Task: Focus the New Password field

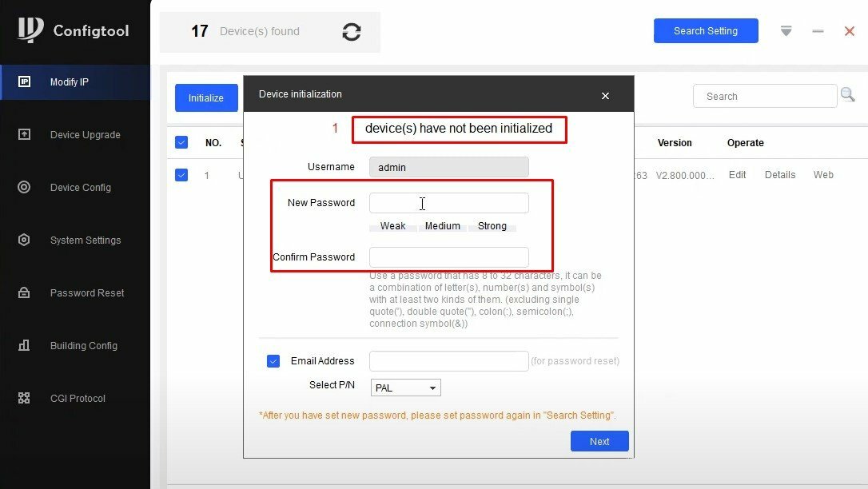Action: 449,203
